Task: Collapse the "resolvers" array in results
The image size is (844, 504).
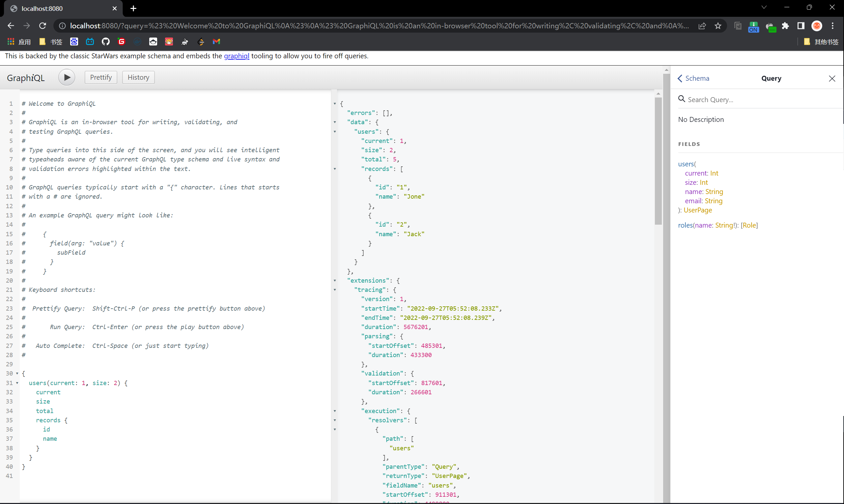Action: (335, 420)
